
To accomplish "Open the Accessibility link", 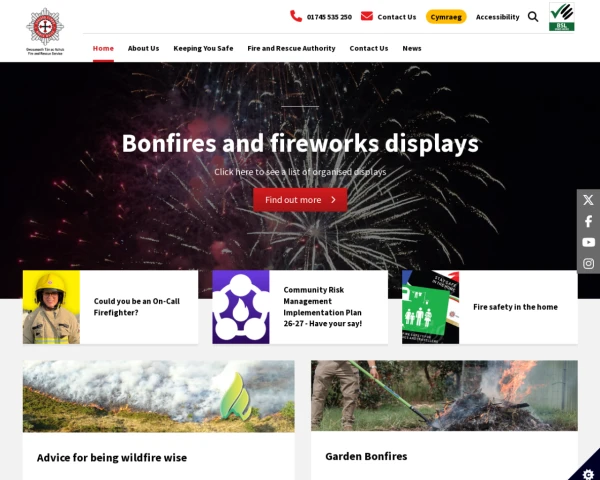I will (497, 17).
